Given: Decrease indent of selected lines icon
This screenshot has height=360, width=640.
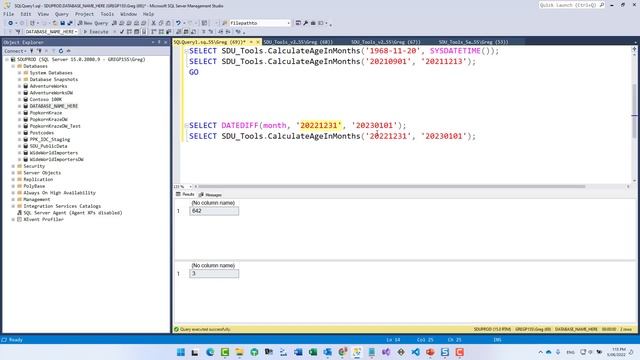Looking at the screenshot, I should click(x=220, y=31).
